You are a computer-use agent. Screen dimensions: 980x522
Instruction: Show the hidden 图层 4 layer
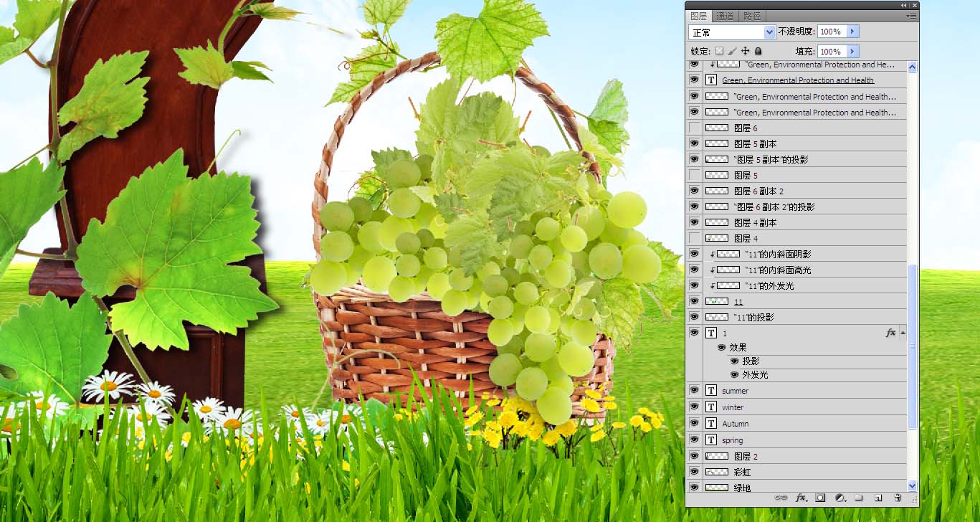pyautogui.click(x=694, y=238)
